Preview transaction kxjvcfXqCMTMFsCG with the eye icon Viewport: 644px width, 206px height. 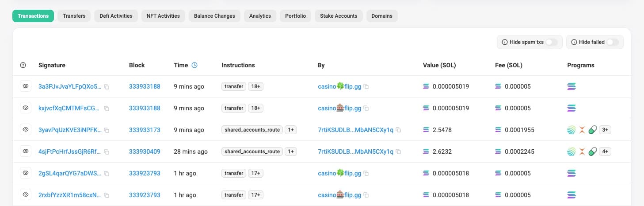click(26, 108)
